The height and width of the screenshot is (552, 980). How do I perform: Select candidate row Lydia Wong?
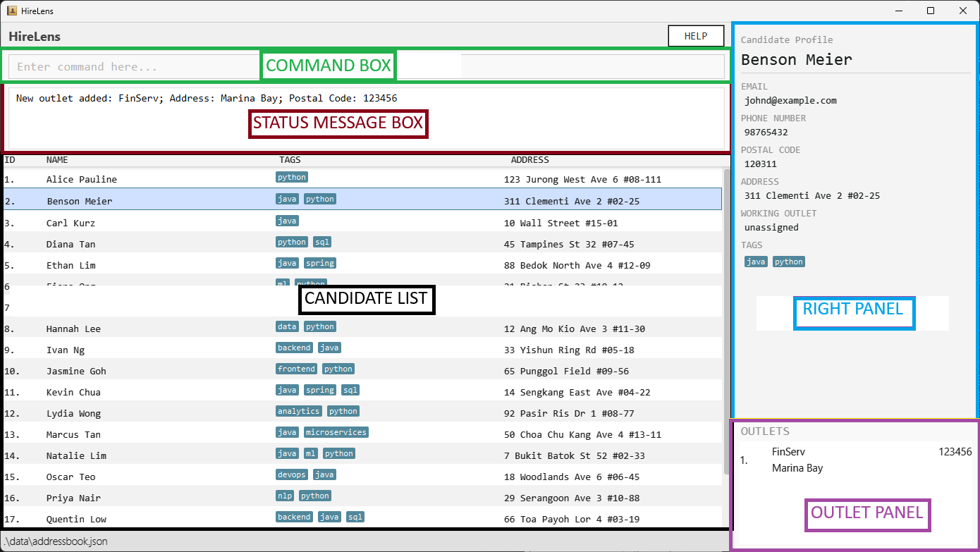[362, 412]
